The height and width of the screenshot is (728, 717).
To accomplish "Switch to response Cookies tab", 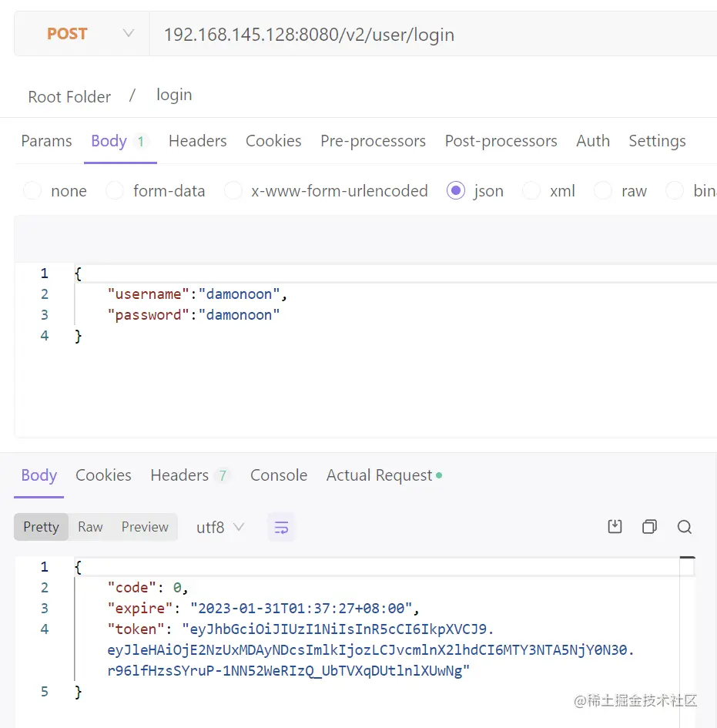I will [103, 475].
